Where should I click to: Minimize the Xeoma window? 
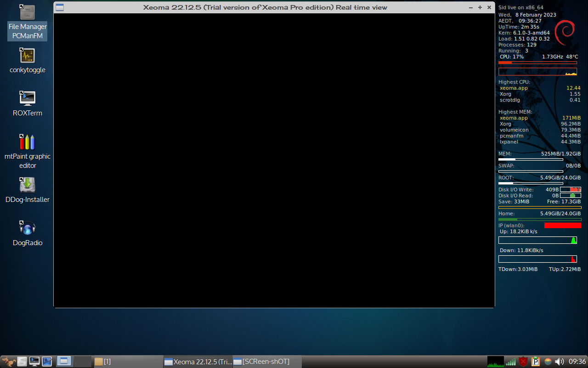click(471, 7)
